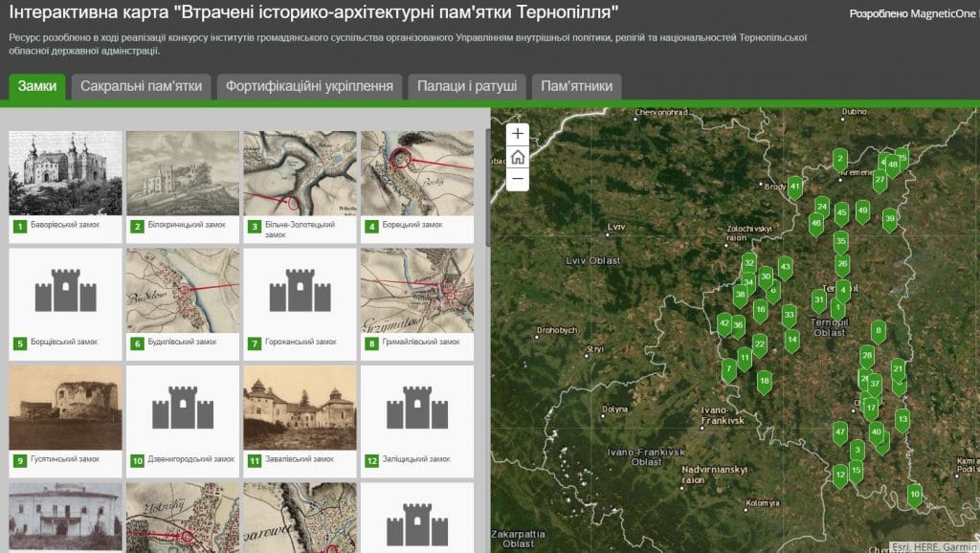Screen dimensions: 980x553
Task: Click map marker number 26
Action: pyautogui.click(x=842, y=264)
